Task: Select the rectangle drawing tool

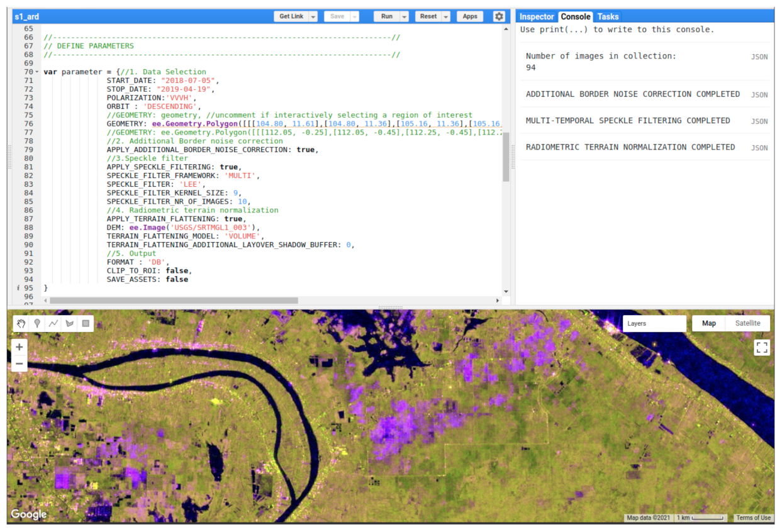Action: click(85, 323)
